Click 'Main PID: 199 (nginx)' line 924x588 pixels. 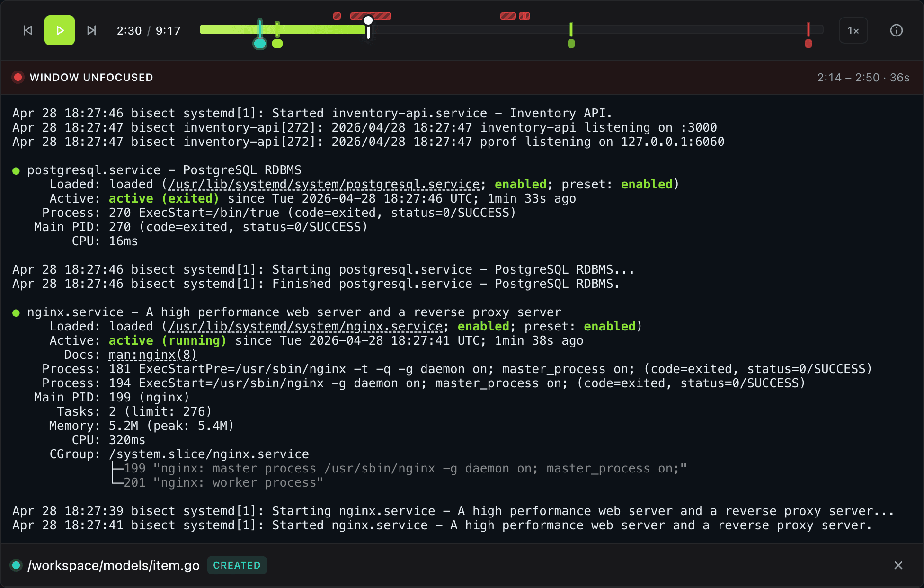coord(112,397)
